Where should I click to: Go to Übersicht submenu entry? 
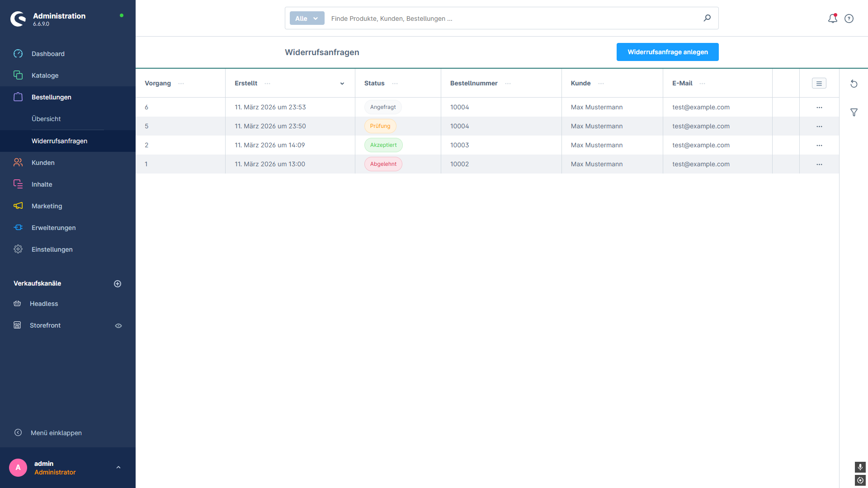coord(46,119)
